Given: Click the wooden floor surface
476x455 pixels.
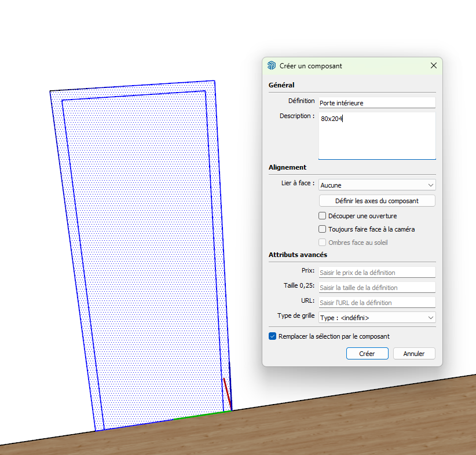Looking at the screenshot, I should click(x=303, y=431).
